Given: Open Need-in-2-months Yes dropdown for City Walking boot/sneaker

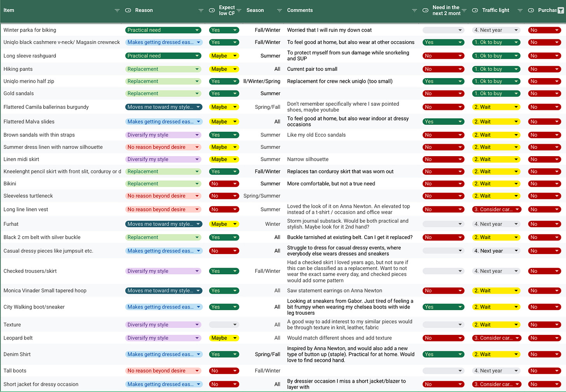Looking at the screenshot, I should pos(444,307).
